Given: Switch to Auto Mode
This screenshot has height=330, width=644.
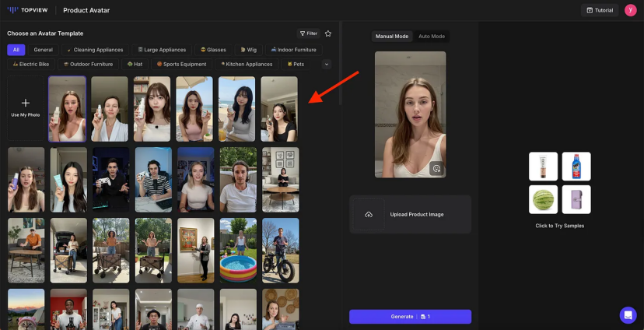Looking at the screenshot, I should pos(432,36).
